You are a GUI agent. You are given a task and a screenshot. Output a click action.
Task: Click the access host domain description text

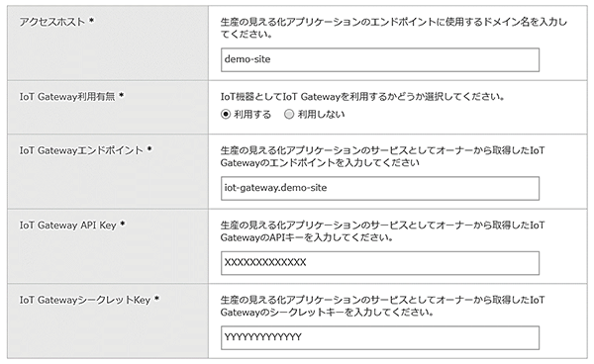(x=394, y=28)
